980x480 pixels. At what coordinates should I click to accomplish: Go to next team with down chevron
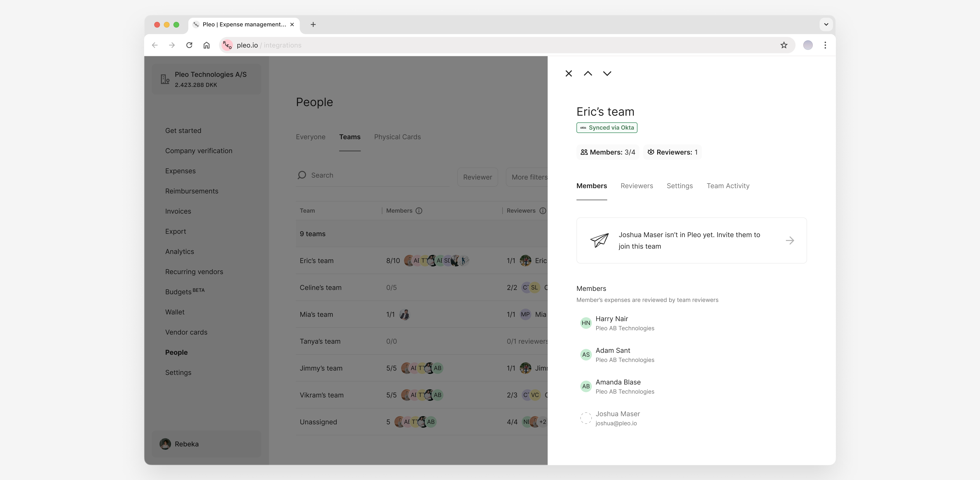pyautogui.click(x=607, y=73)
